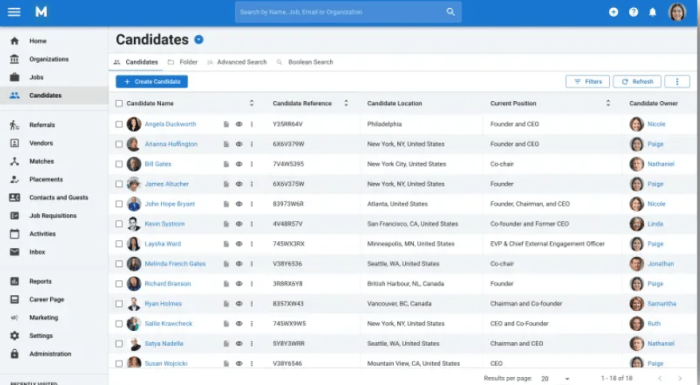Toggle the eye icon for Richard Branson
Image resolution: width=700 pixels, height=385 pixels.
pyautogui.click(x=239, y=284)
